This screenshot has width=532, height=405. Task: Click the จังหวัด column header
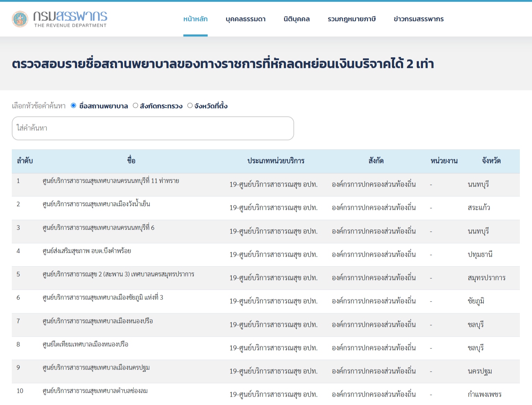click(x=491, y=161)
